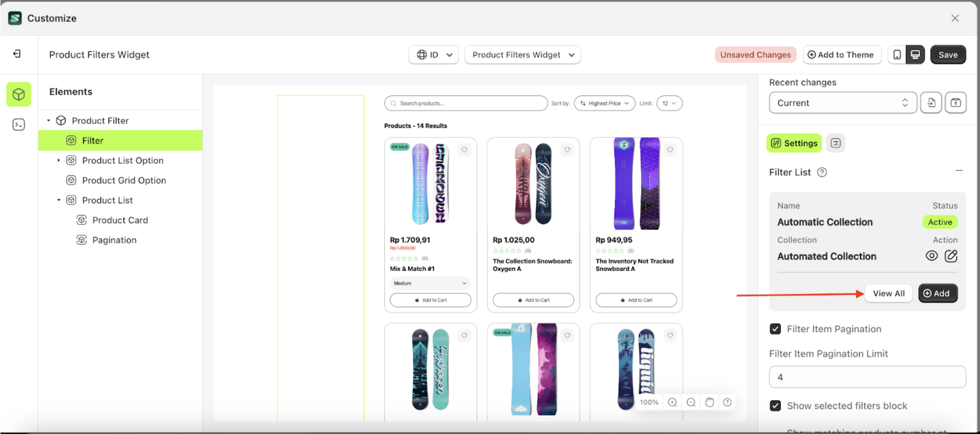980x434 pixels.
Task: Click the Oxygen snowboard product image
Action: [x=533, y=183]
